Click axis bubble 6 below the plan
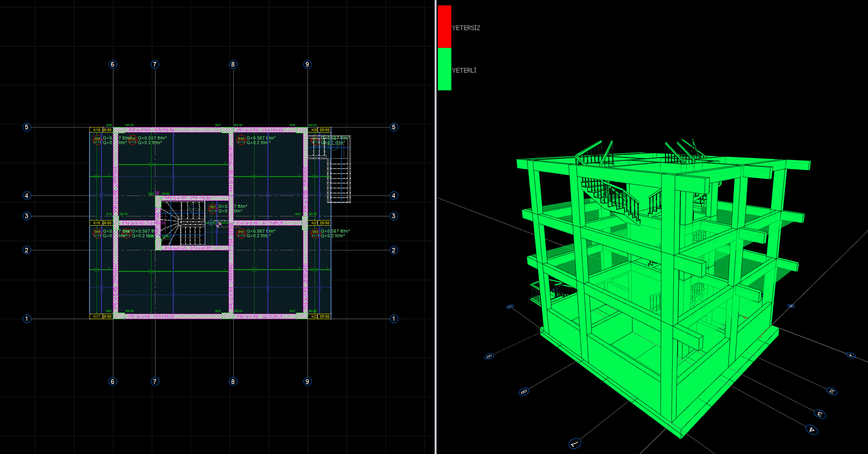This screenshot has height=454, width=868. tap(113, 381)
